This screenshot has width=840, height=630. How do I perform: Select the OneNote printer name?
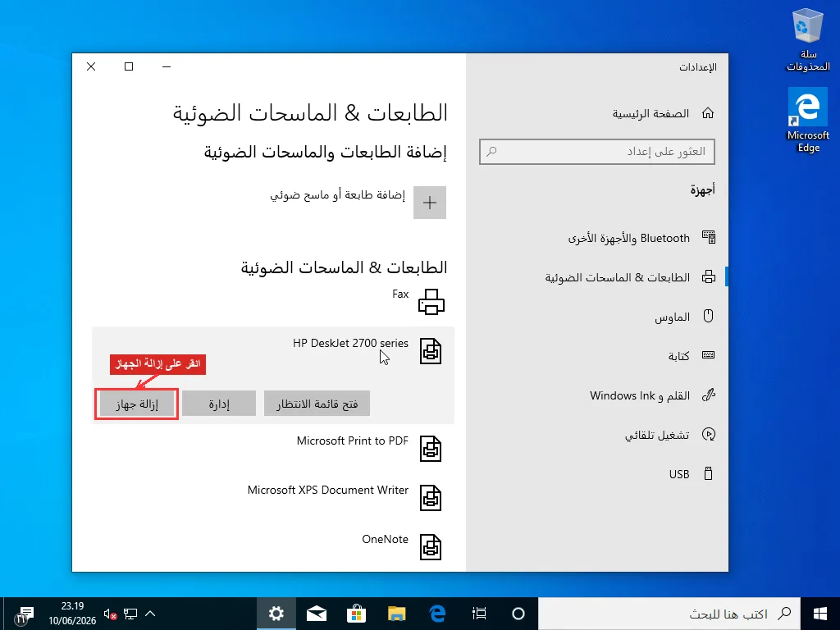point(386,539)
